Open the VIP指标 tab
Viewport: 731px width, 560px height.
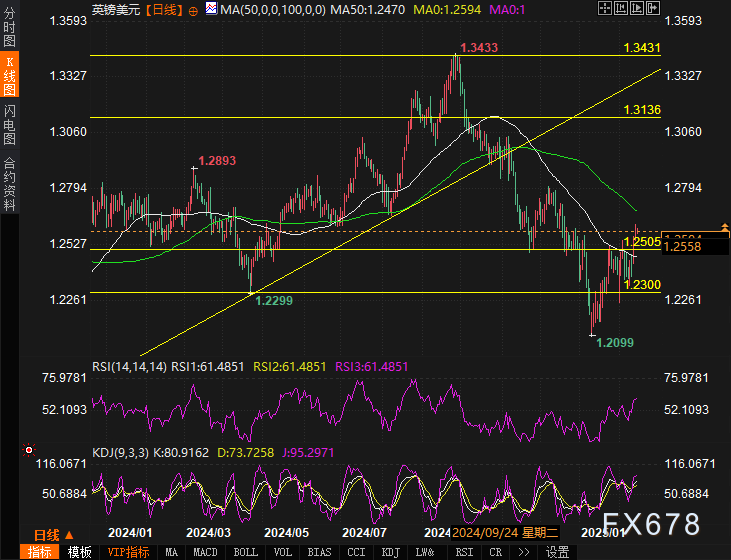(x=128, y=552)
